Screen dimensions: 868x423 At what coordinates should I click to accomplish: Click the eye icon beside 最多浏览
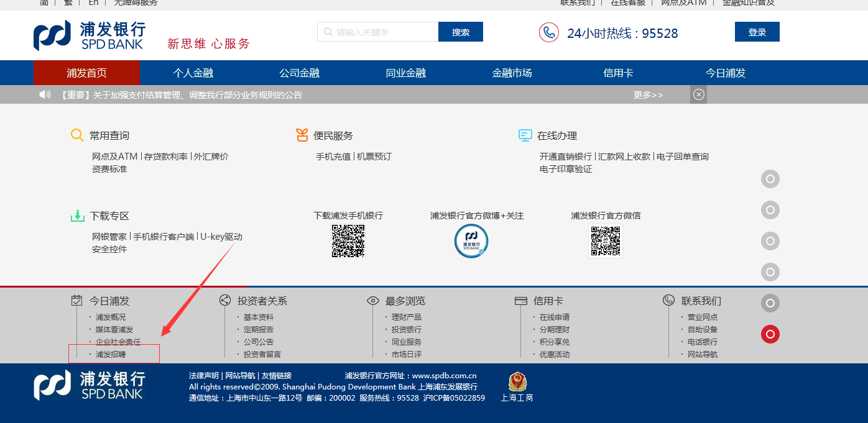pyautogui.click(x=373, y=301)
